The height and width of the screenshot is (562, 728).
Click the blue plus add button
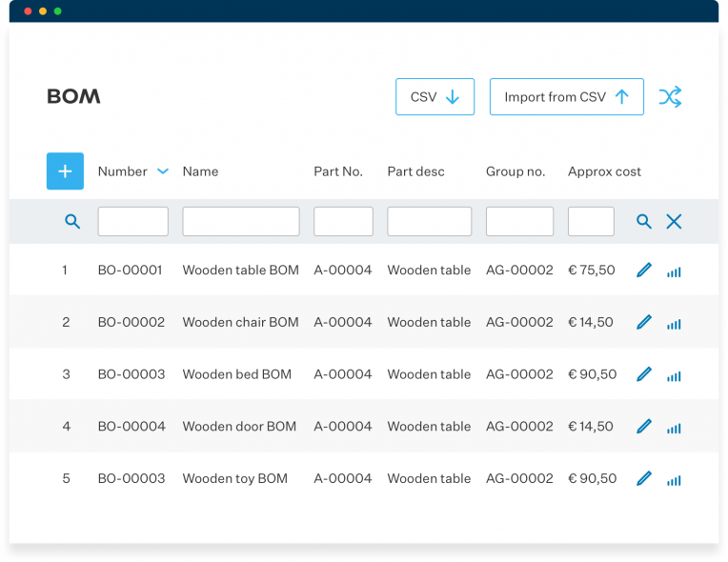(x=65, y=171)
